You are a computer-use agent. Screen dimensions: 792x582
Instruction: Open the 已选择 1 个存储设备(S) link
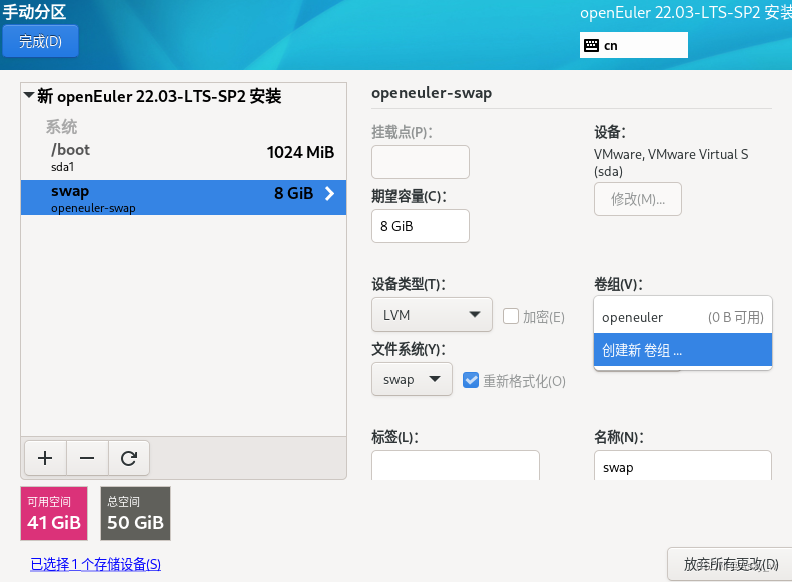pyautogui.click(x=95, y=564)
